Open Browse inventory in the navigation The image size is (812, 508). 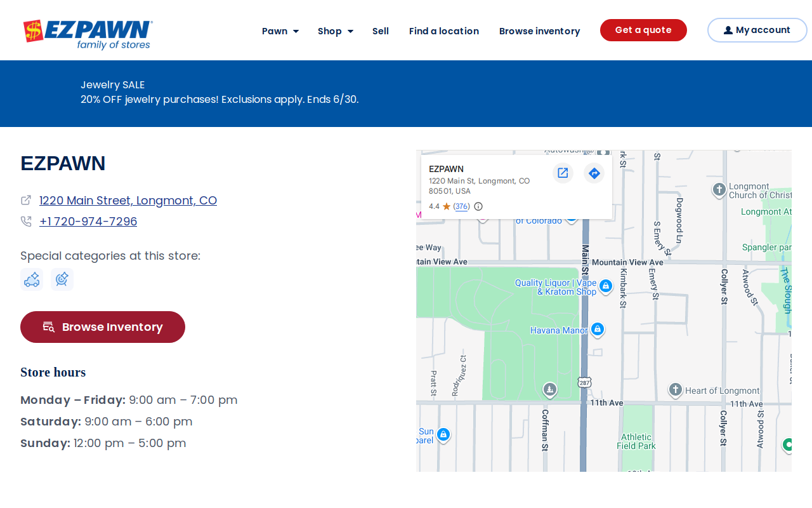tap(540, 31)
